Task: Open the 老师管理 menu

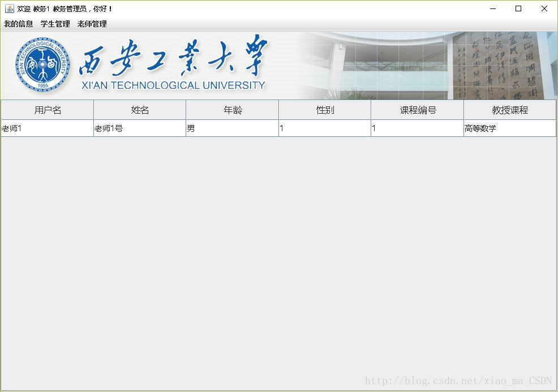Action: pyautogui.click(x=92, y=24)
